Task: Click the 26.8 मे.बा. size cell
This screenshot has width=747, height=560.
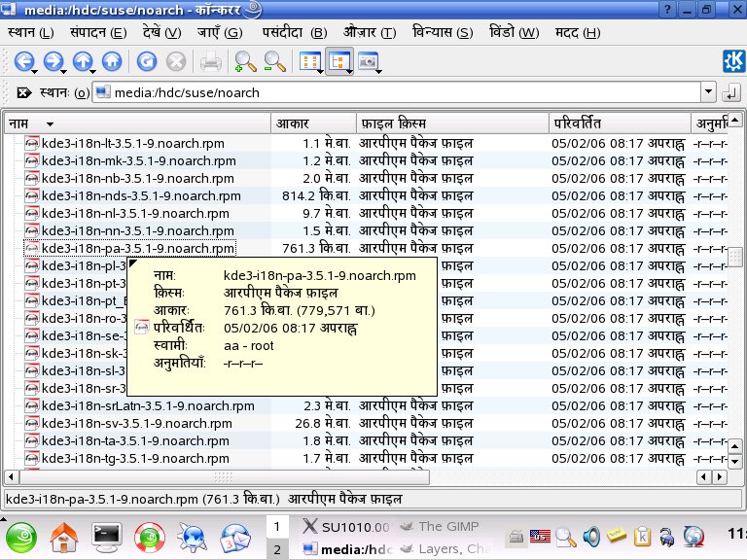Action: click(323, 423)
